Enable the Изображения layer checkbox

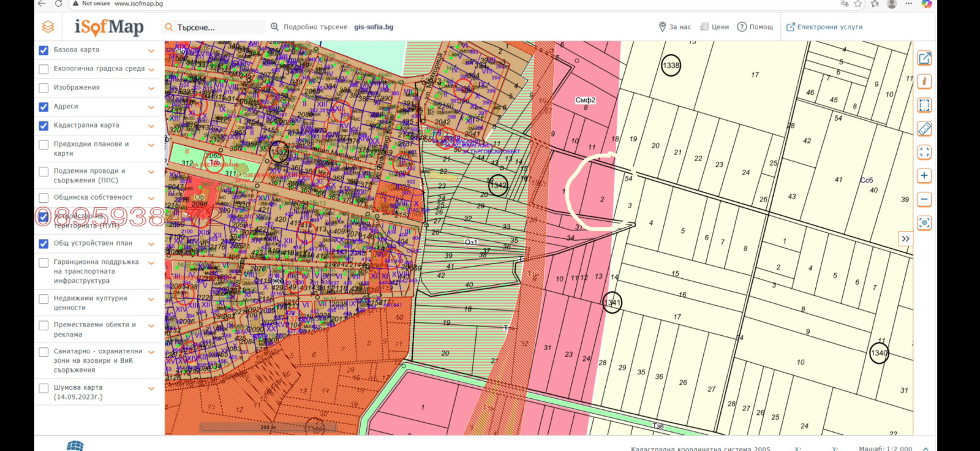[x=43, y=88]
